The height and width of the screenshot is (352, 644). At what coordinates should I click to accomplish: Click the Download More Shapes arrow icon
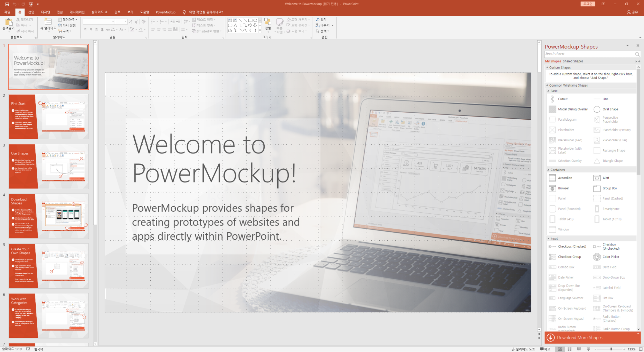(x=551, y=338)
